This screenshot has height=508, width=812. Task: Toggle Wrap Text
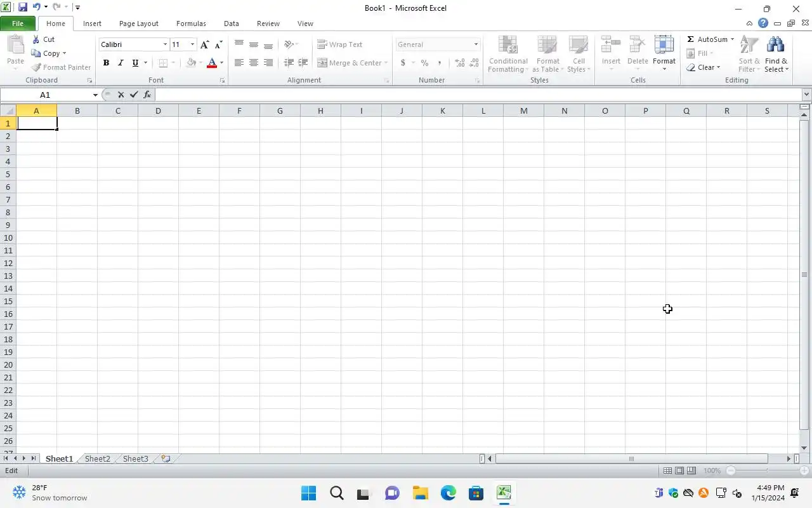340,44
